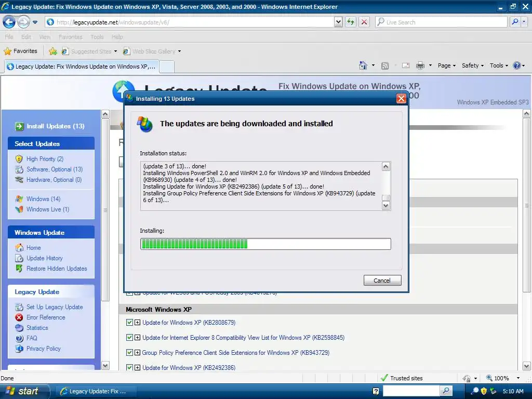Open the Tools menu in menu bar
This screenshot has height=399, width=532.
[97, 37]
